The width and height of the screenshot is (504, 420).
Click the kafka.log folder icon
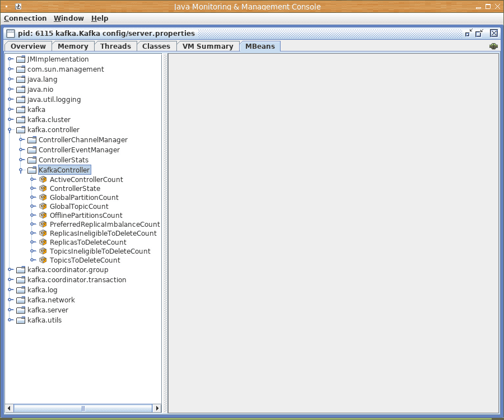pyautogui.click(x=21, y=290)
